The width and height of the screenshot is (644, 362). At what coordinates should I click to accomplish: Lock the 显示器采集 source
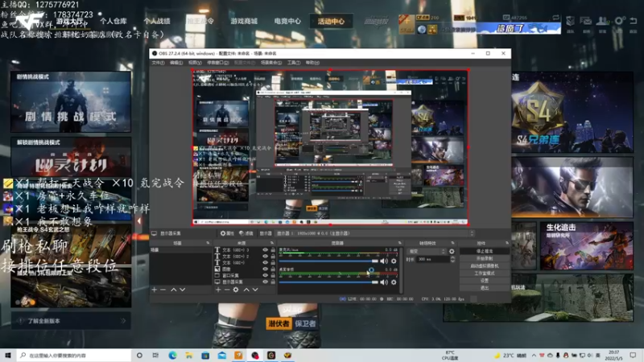(x=273, y=282)
